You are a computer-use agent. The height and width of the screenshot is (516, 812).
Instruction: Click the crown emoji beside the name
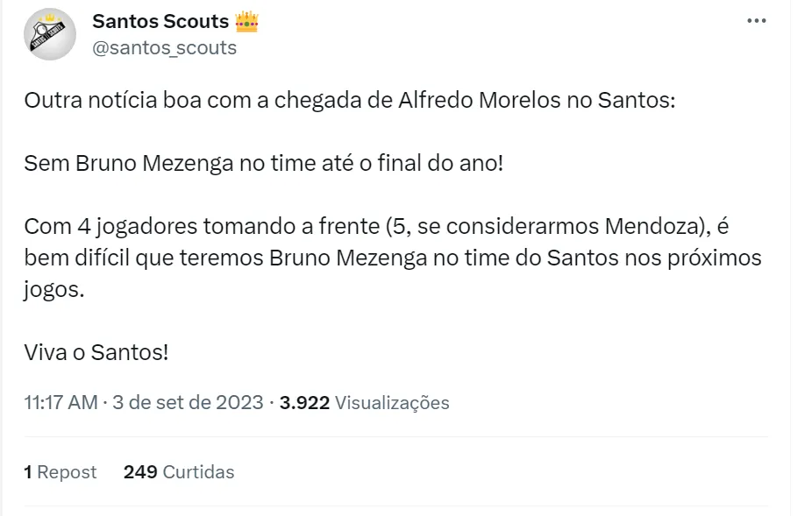pos(247,21)
